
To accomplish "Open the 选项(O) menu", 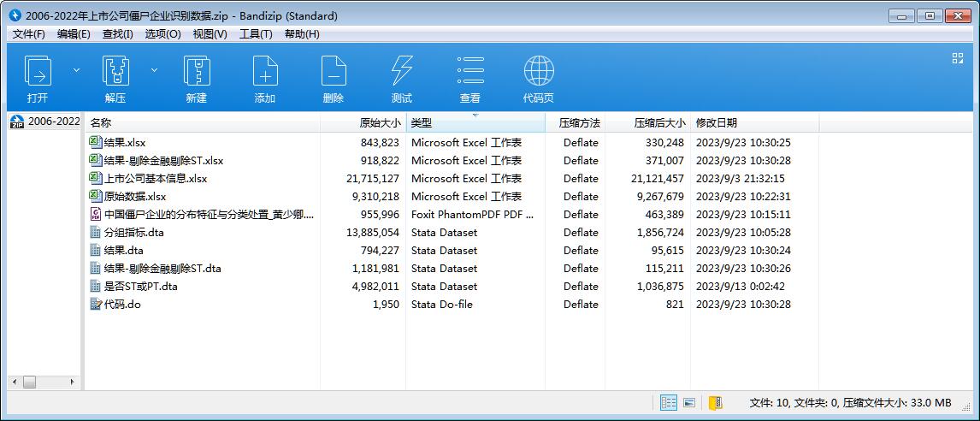I will [163, 34].
